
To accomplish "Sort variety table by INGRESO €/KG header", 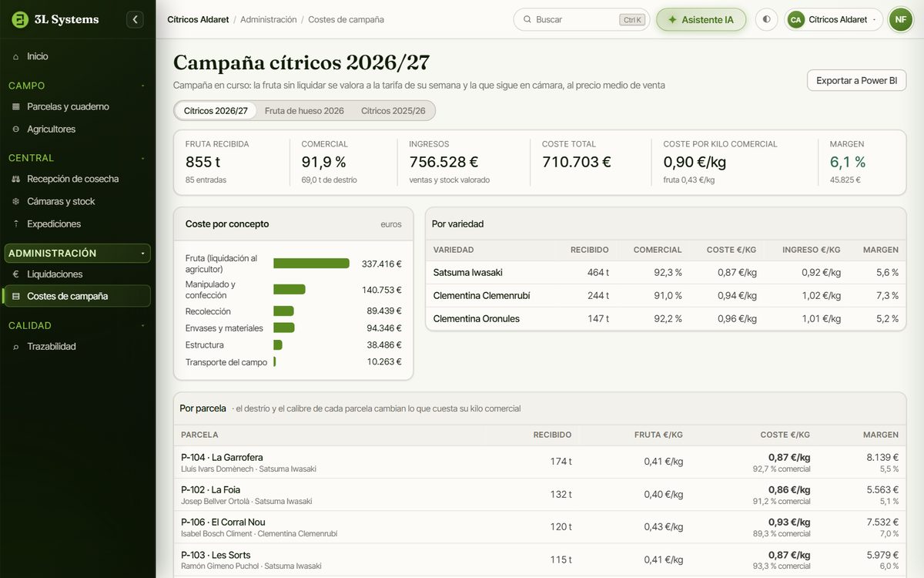I will coord(811,250).
